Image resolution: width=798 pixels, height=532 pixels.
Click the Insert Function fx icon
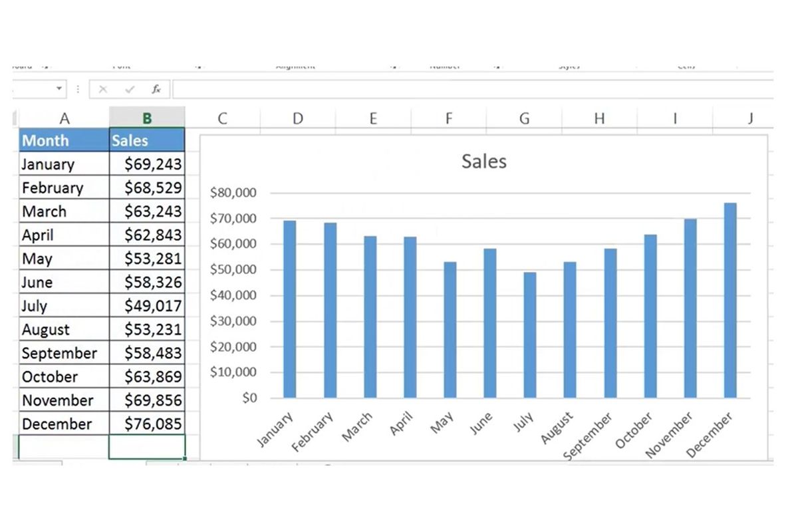tap(157, 88)
